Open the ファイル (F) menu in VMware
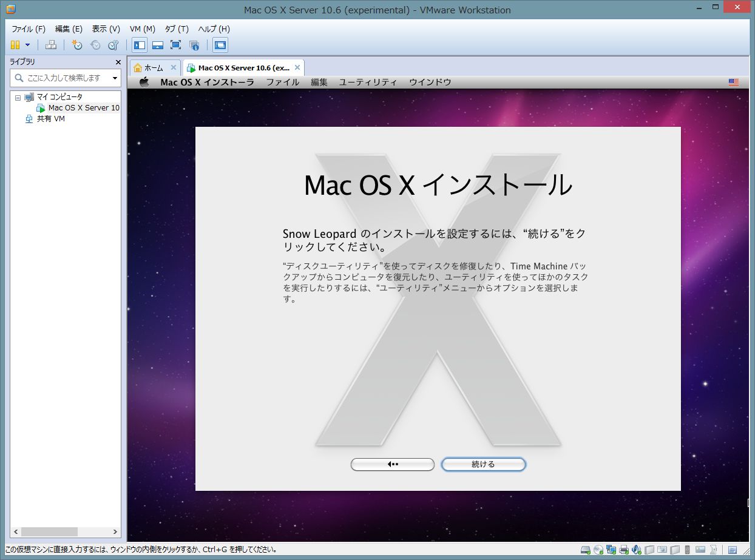Viewport: 755px width, 560px height. pyautogui.click(x=29, y=29)
